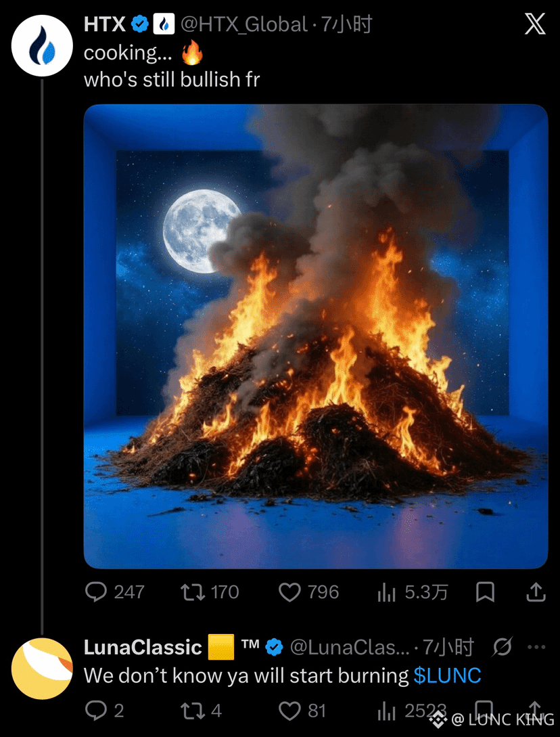Open the more options menu on the LunaClassic reply
The height and width of the screenshot is (737, 560).
[x=536, y=647]
